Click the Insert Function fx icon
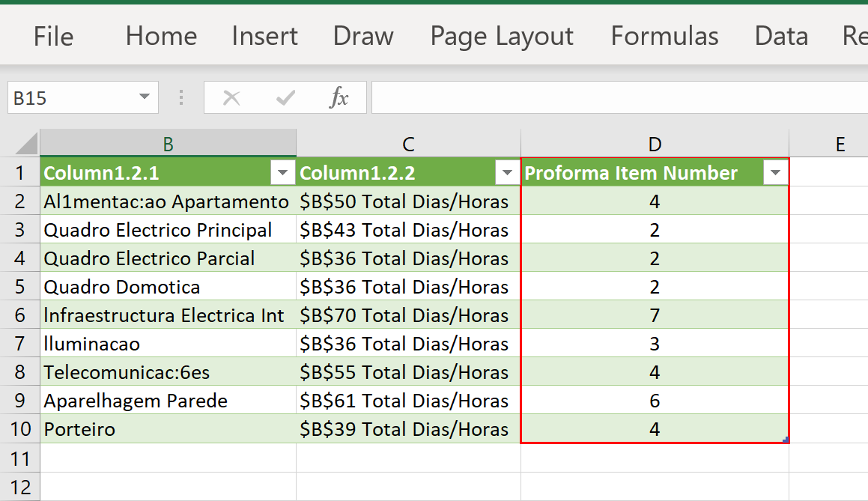This screenshot has width=868, height=501. [x=339, y=98]
